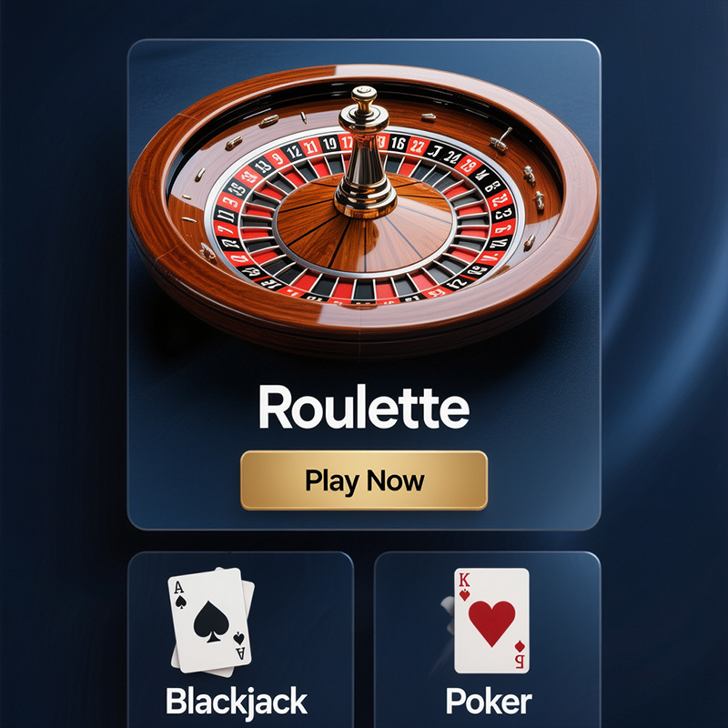Click the small diamond on the king card
The image size is (728, 728).
(x=520, y=646)
